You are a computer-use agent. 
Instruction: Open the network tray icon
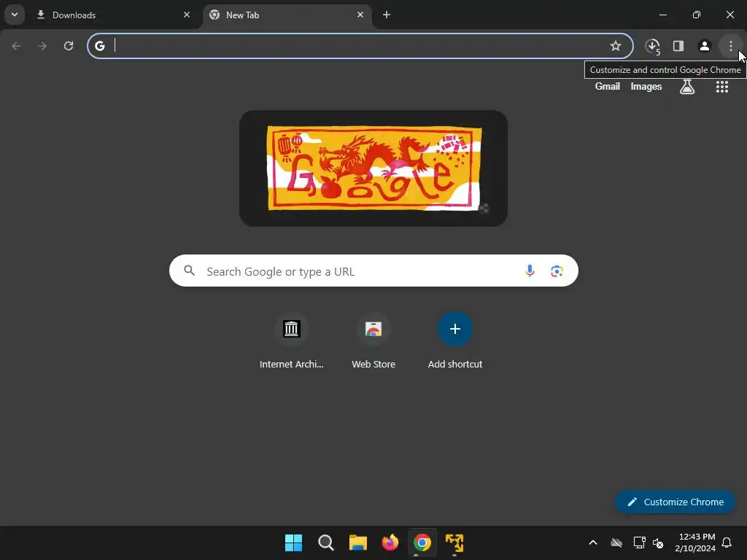pos(639,542)
